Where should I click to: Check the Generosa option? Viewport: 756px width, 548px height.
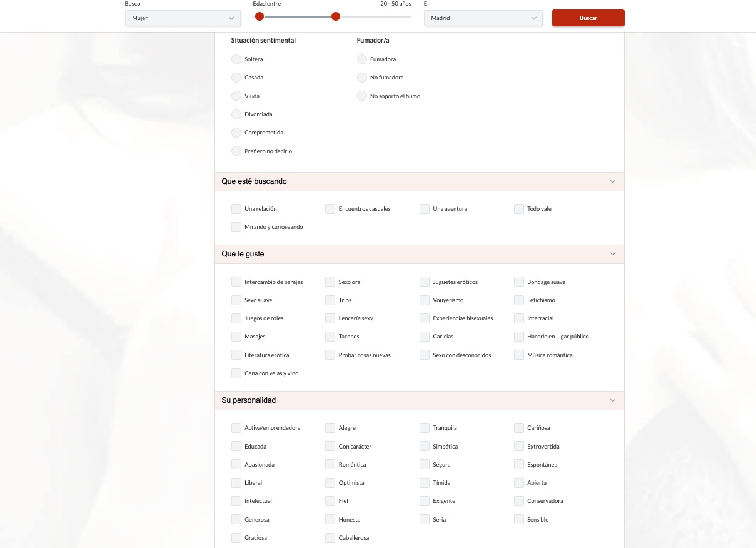[236, 520]
